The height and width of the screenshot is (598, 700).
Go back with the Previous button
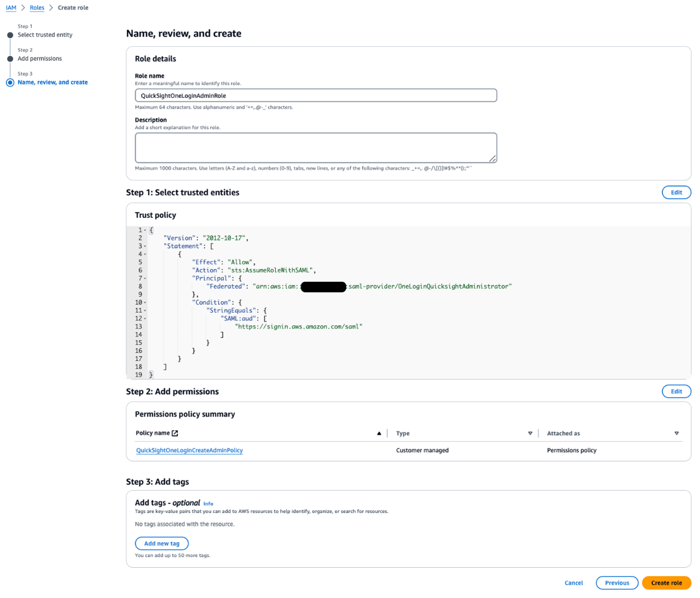617,583
